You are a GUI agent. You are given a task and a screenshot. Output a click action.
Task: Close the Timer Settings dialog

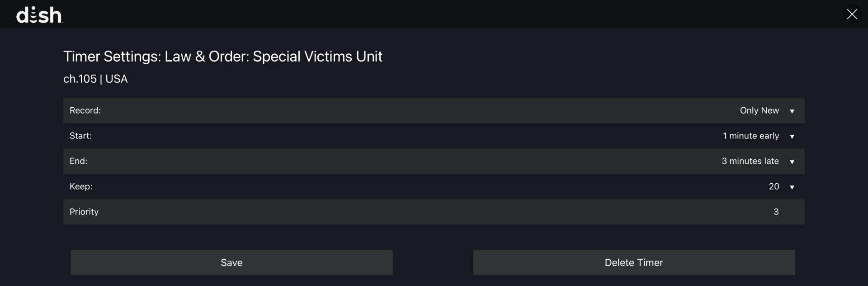(852, 14)
